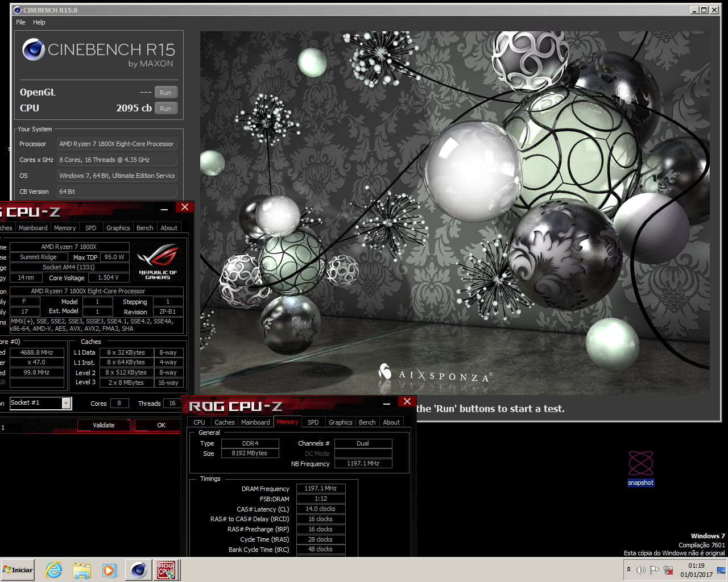Open About tab in left CPU-Z window
This screenshot has width=728, height=582.
point(169,228)
